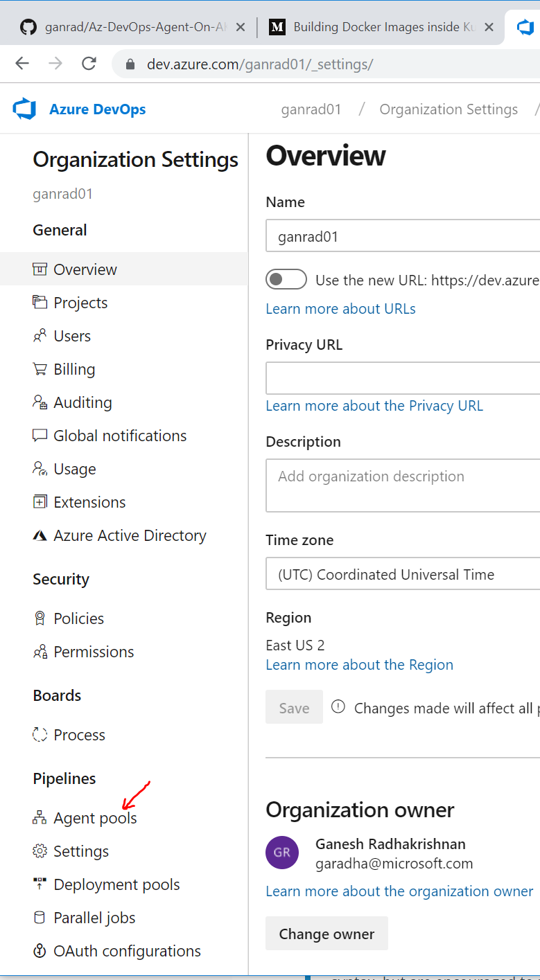
Task: Open OAuth configurations icon
Action: click(40, 951)
